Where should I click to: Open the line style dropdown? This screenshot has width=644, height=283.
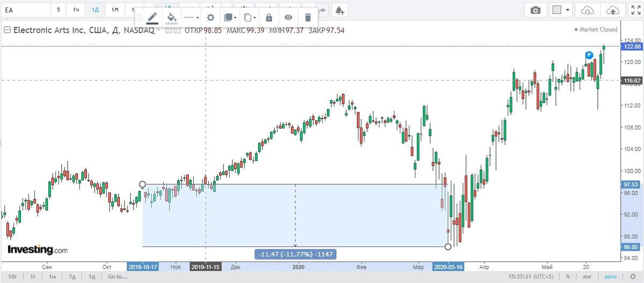coord(192,17)
